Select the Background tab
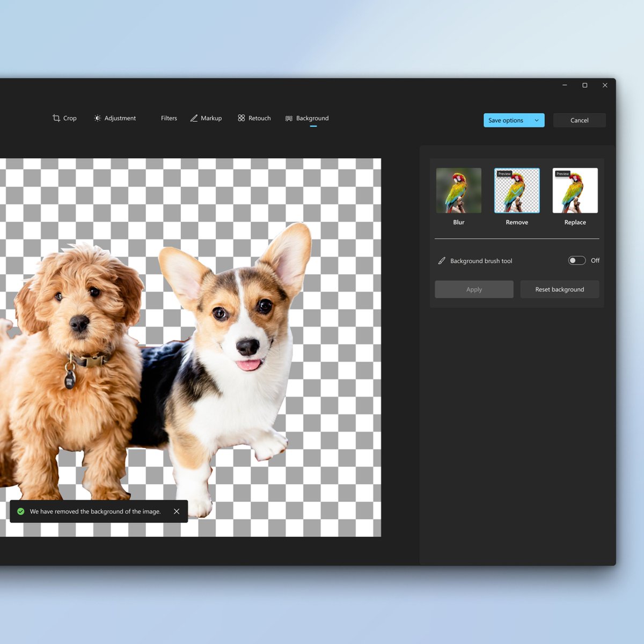 (307, 118)
